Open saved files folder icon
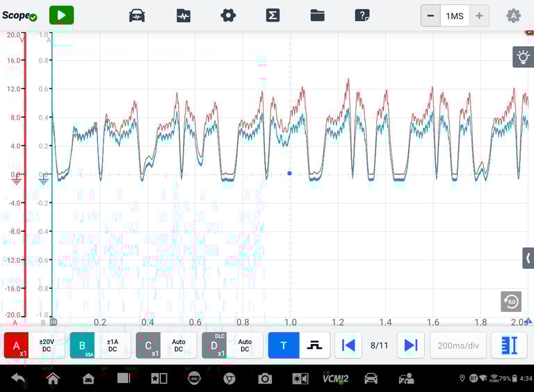 tap(317, 16)
